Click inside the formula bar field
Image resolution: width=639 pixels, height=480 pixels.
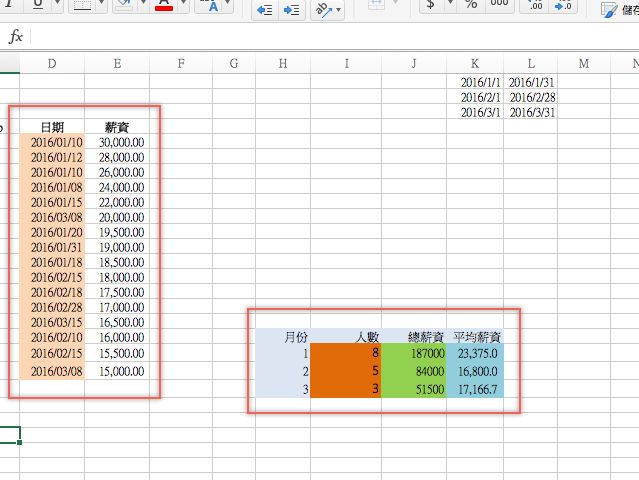334,37
